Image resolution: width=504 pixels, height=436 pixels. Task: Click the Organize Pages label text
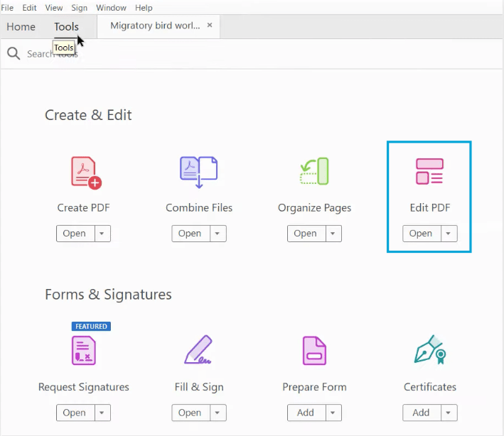314,208
